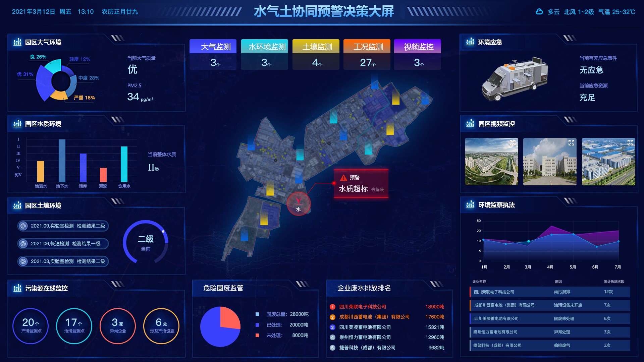Expand the first video thumbnail fullscreen icon
This screenshot has height=362, width=644.
[513, 143]
